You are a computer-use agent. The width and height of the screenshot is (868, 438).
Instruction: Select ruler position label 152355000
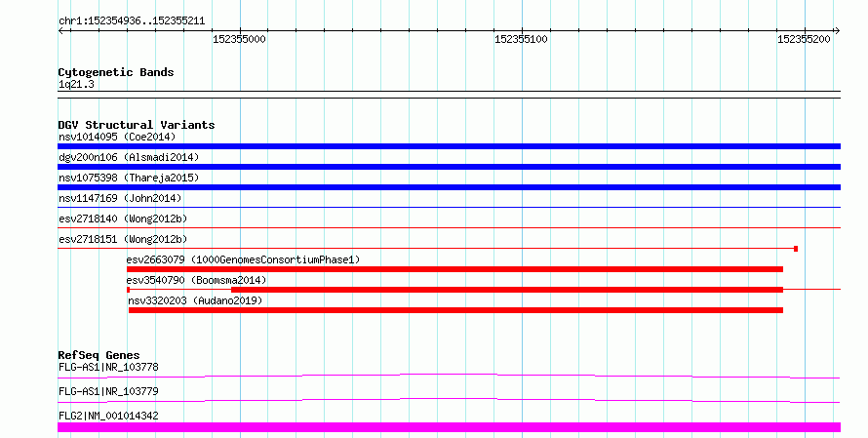[239, 39]
